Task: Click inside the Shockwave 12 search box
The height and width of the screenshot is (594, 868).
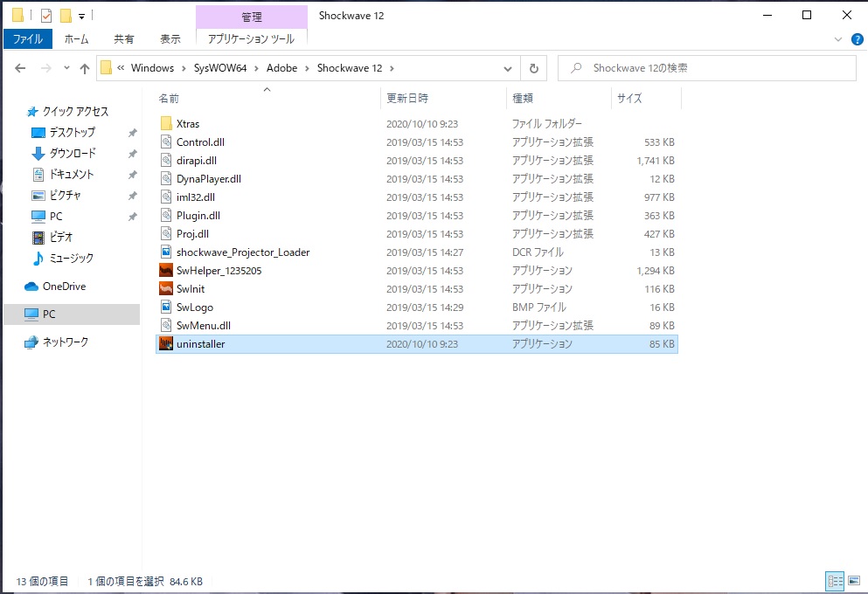Action: pos(708,67)
